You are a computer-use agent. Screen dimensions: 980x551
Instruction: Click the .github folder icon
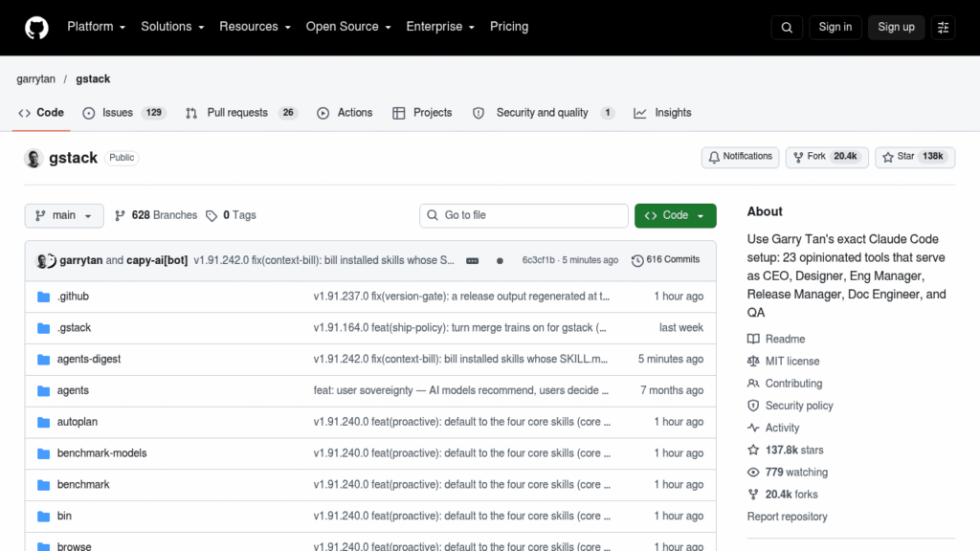click(43, 297)
